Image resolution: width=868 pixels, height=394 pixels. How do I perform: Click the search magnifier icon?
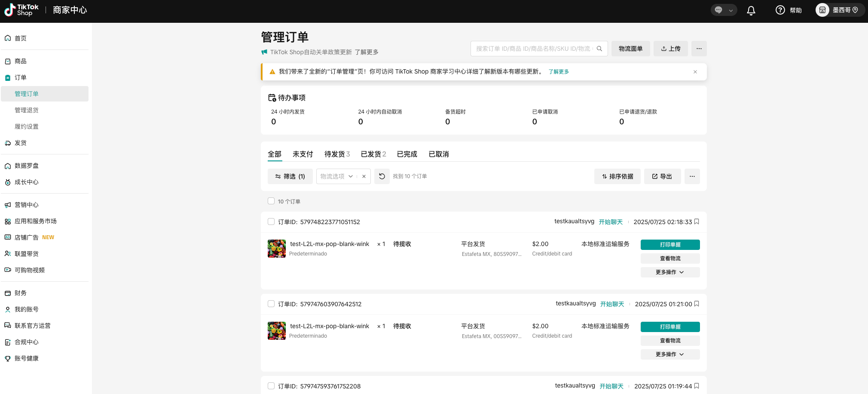click(x=599, y=49)
